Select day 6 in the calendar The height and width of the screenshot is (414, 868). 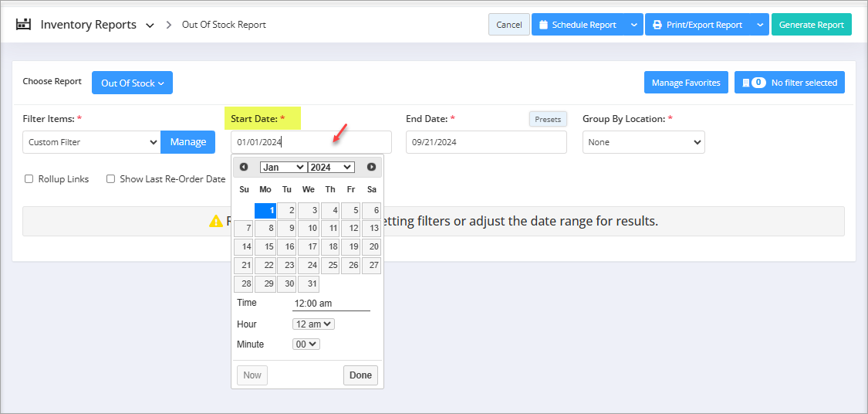tap(371, 211)
